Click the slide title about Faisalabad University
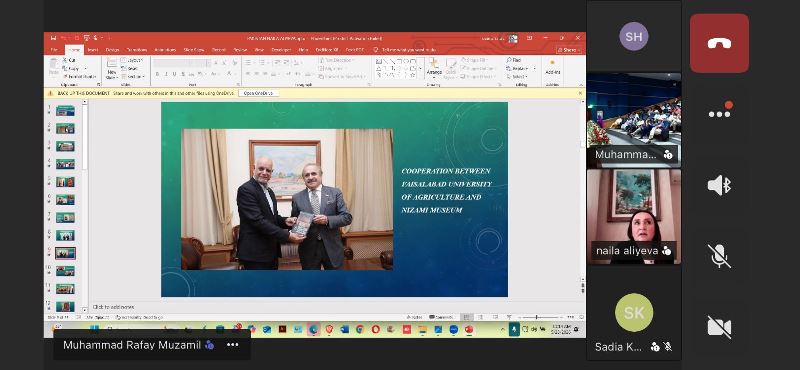The width and height of the screenshot is (800, 370). click(446, 190)
